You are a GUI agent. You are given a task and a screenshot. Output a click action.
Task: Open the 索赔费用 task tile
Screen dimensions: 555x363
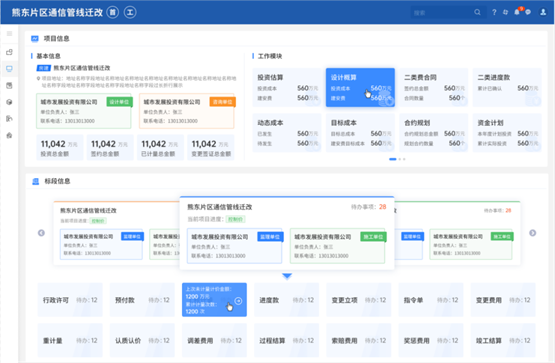359,340
